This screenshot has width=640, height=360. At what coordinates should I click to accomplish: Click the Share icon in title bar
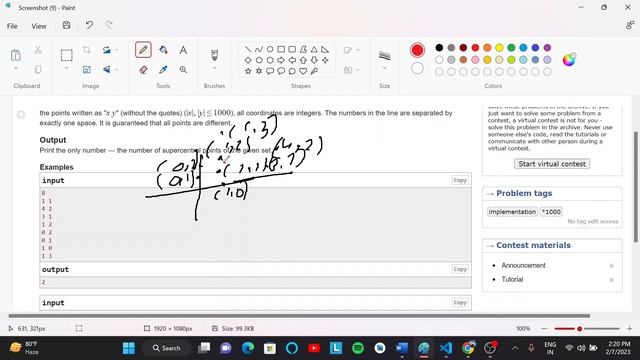pyautogui.click(x=630, y=25)
